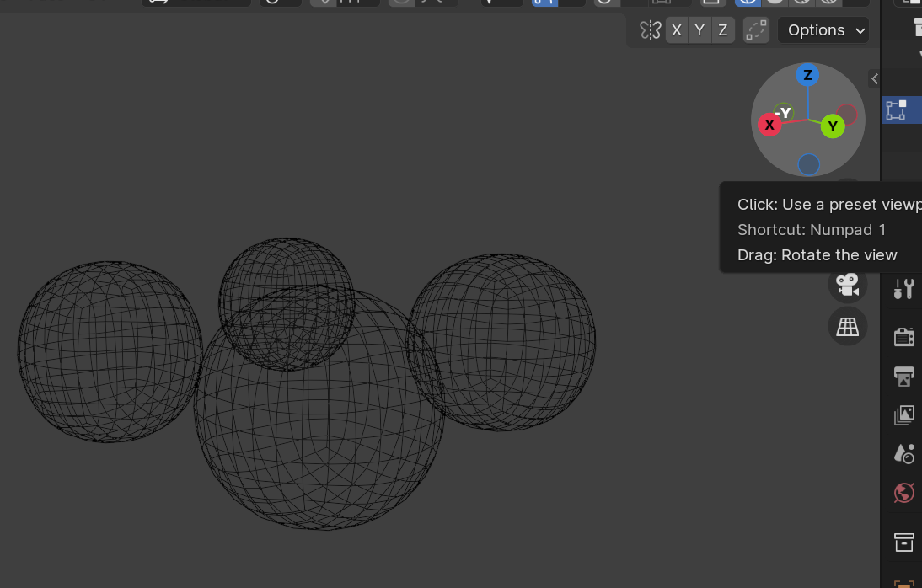The width and height of the screenshot is (922, 588).
Task: Toggle X axis mirror
Action: coord(676,30)
